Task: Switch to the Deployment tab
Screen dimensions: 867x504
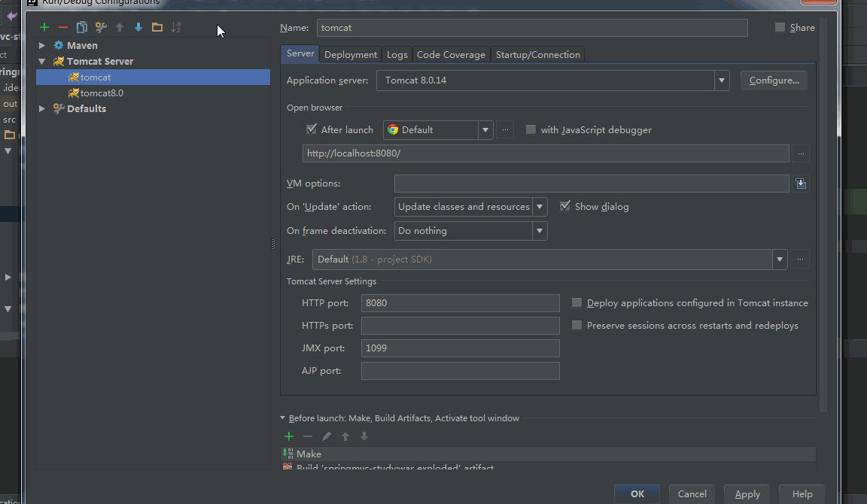Action: [x=351, y=55]
